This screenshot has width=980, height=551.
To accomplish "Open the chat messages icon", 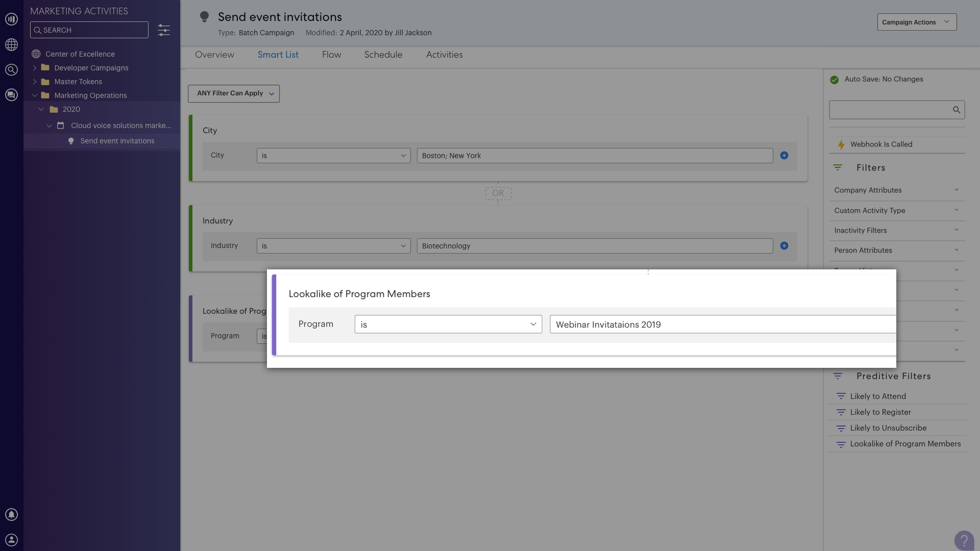I will [x=11, y=95].
